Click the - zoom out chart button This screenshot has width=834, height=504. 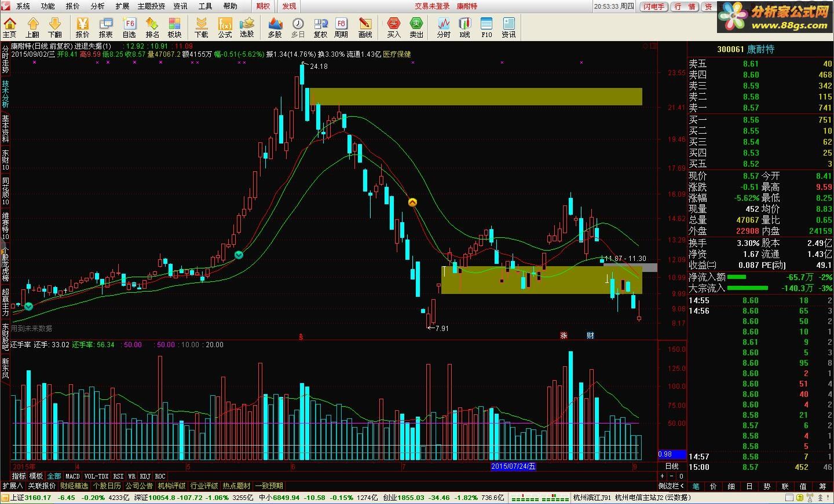[672, 476]
